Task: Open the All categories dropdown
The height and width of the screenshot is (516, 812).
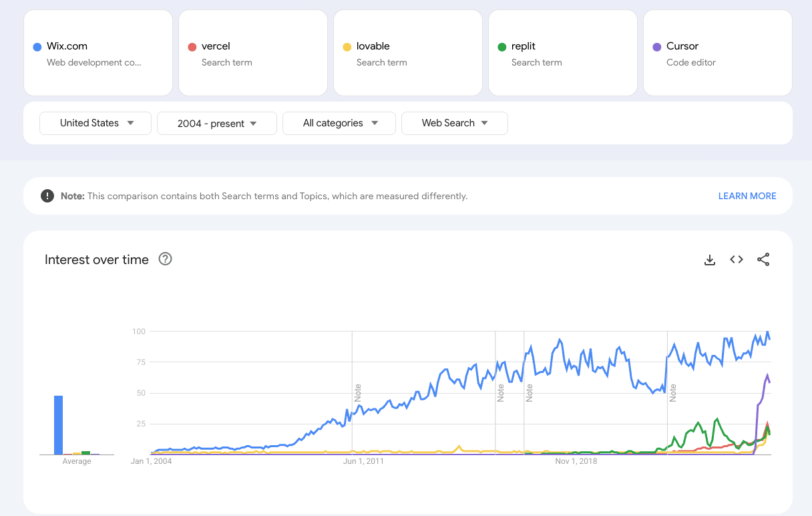Action: pyautogui.click(x=339, y=123)
